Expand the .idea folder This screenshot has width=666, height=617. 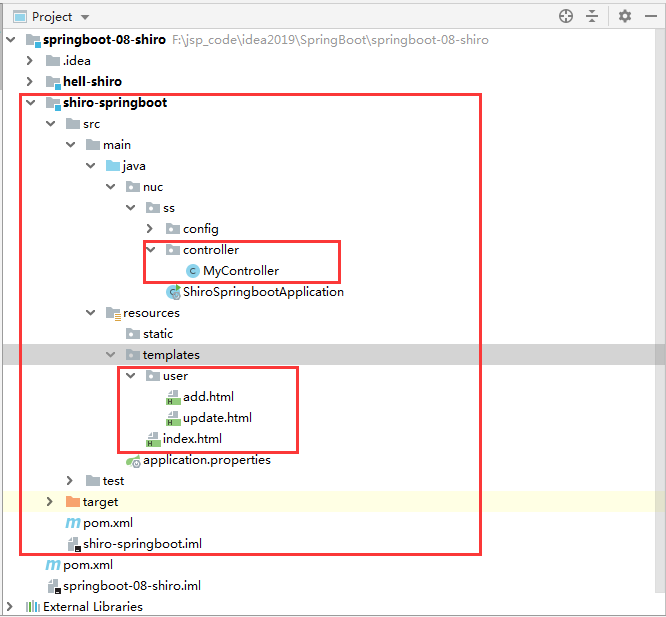29,60
